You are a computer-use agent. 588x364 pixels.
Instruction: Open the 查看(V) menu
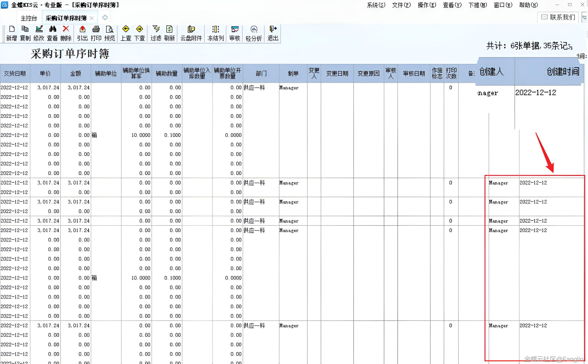click(x=452, y=5)
